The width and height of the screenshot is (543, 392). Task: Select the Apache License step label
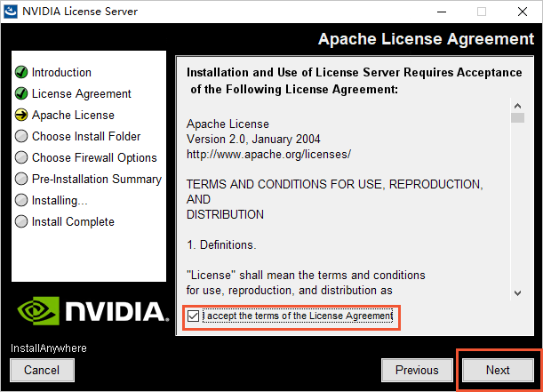pyautogui.click(x=73, y=115)
